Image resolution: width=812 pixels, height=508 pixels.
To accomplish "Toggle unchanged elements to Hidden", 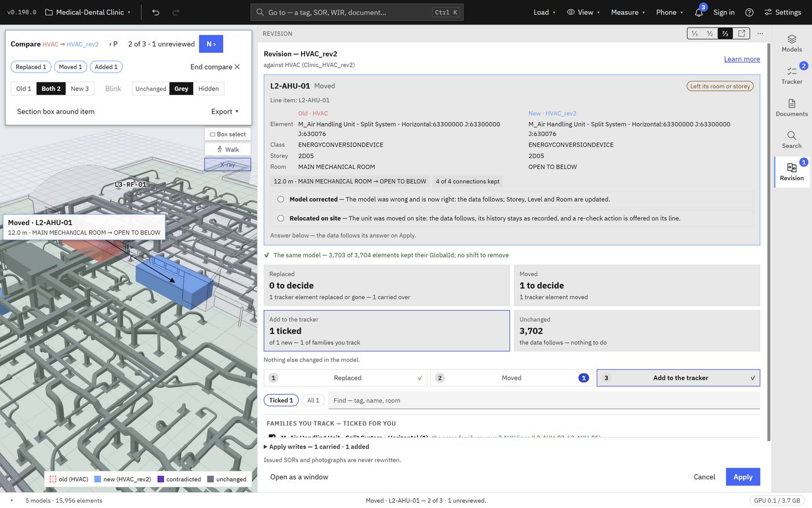I will pos(208,89).
